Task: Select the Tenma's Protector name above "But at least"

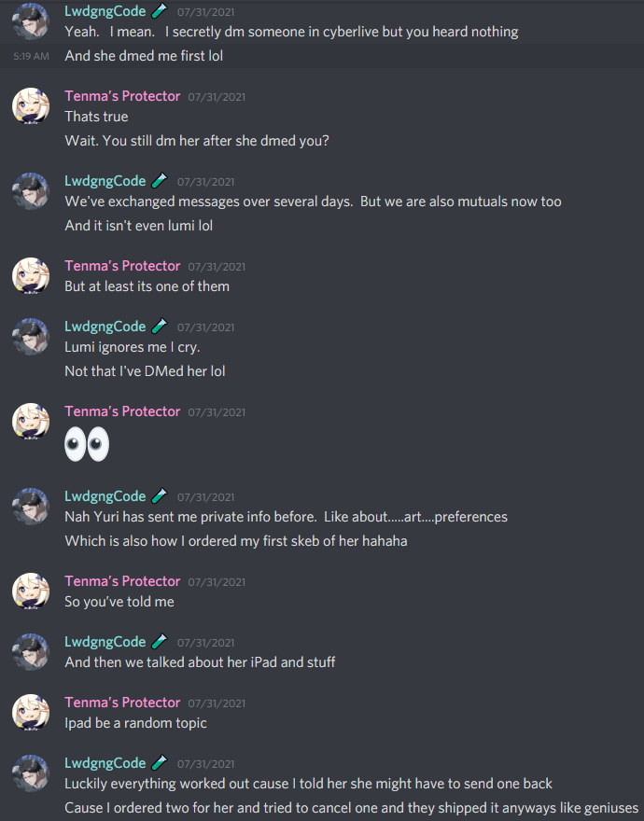Action: (122, 266)
